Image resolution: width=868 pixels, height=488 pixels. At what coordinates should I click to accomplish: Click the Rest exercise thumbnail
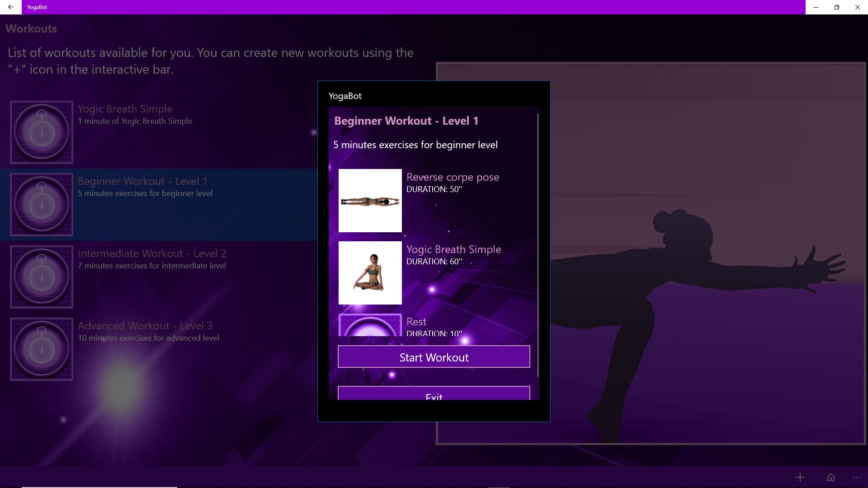click(x=370, y=325)
